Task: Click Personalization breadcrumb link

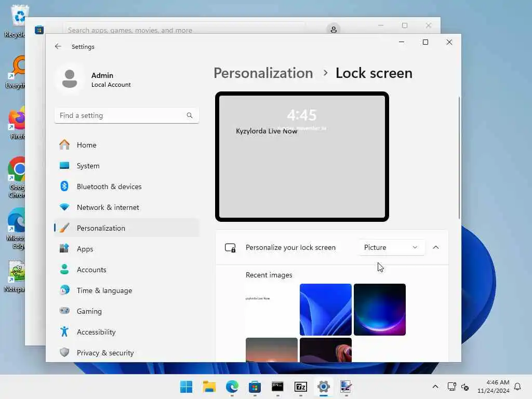Action: point(263,73)
